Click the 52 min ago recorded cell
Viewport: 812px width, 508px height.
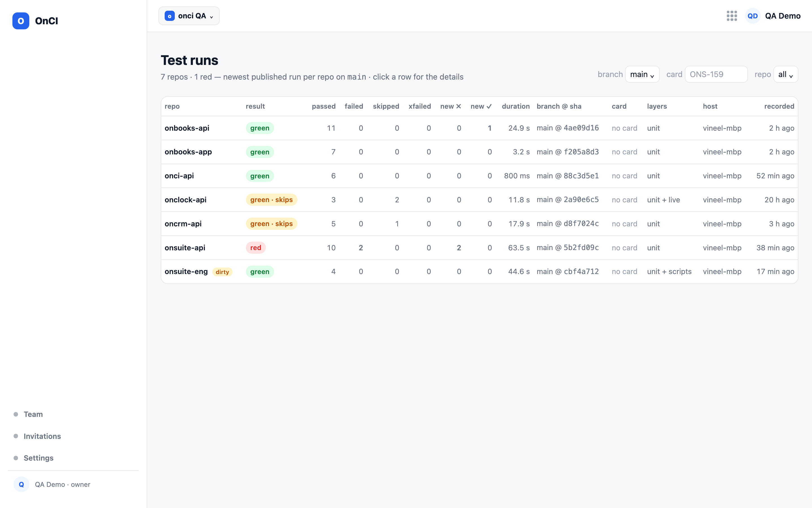775,176
